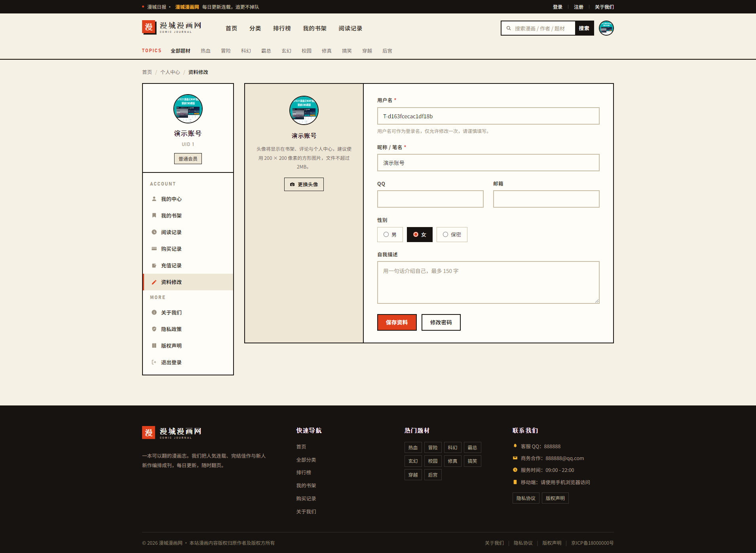This screenshot has height=553, width=756.
Task: Click the 我的中心 person icon
Action: pos(154,199)
